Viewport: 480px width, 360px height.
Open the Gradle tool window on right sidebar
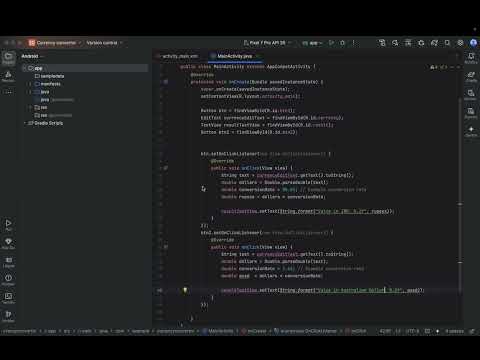471,76
